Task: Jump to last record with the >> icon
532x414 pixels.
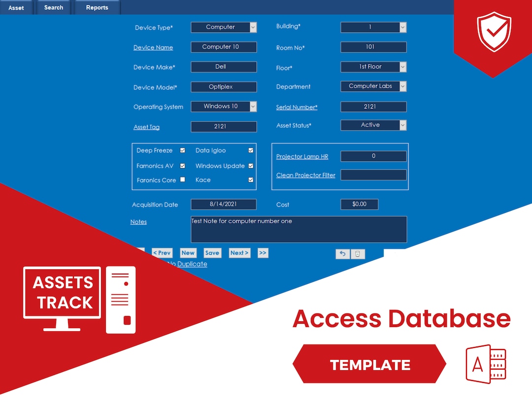Action: 263,253
